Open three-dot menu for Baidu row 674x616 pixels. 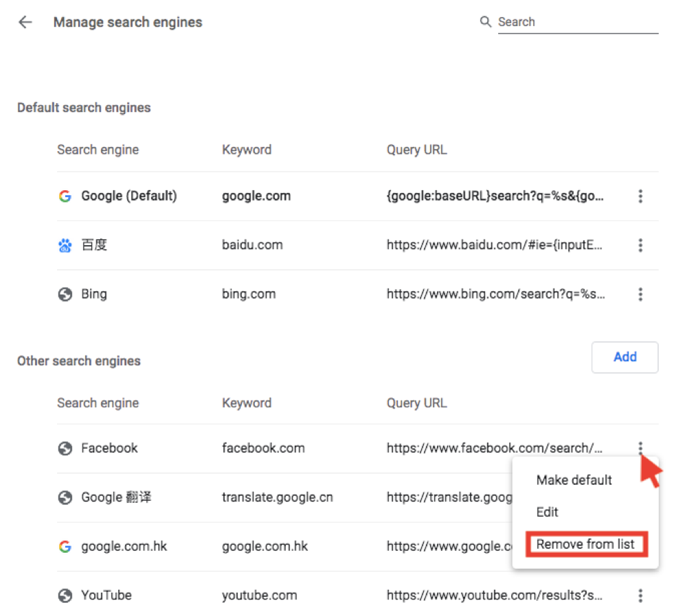pyautogui.click(x=640, y=245)
